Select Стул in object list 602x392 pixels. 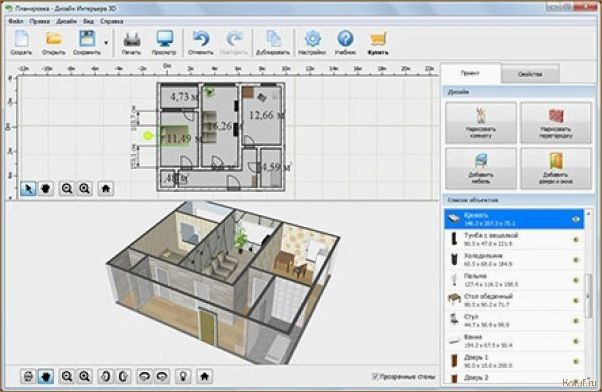[x=514, y=321]
